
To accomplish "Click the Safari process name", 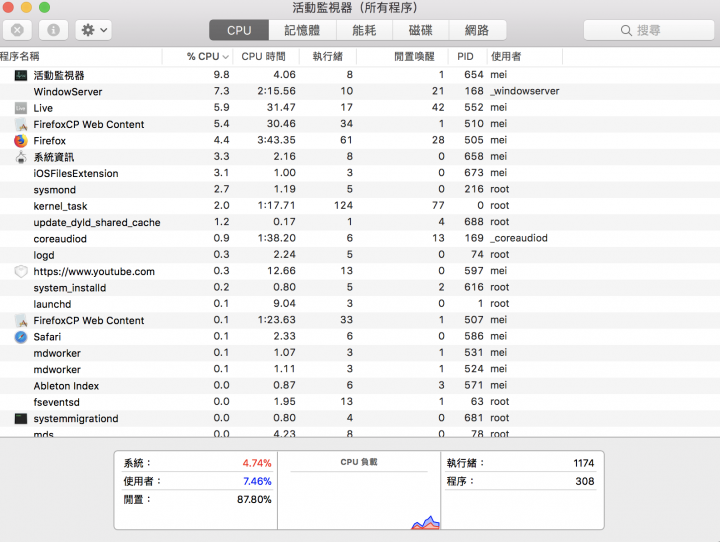I will tap(47, 337).
